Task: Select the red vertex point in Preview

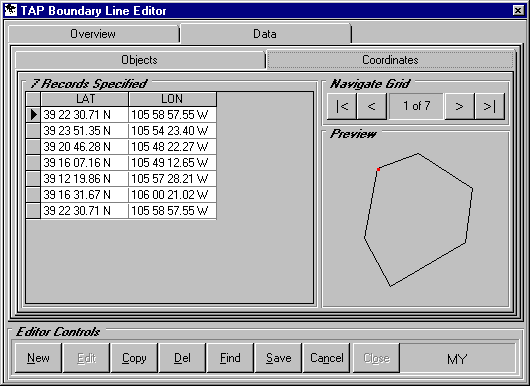Action: (x=378, y=169)
